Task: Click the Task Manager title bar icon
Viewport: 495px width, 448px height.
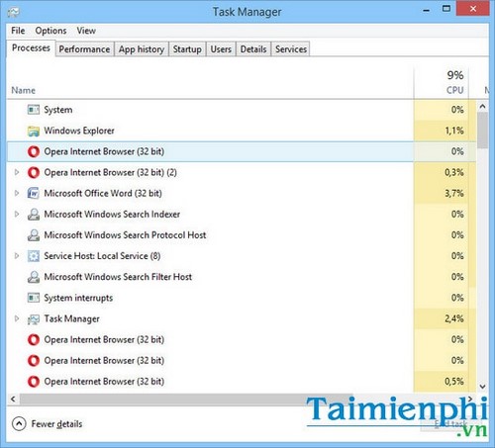Action: tap(14, 13)
